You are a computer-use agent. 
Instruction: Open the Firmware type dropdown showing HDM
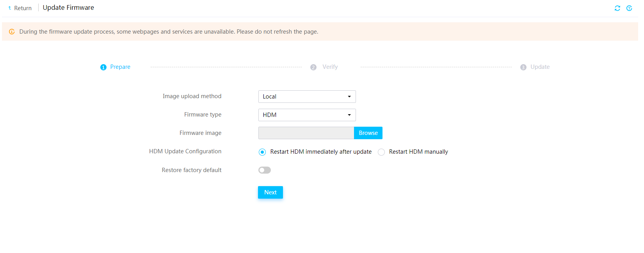tap(307, 115)
